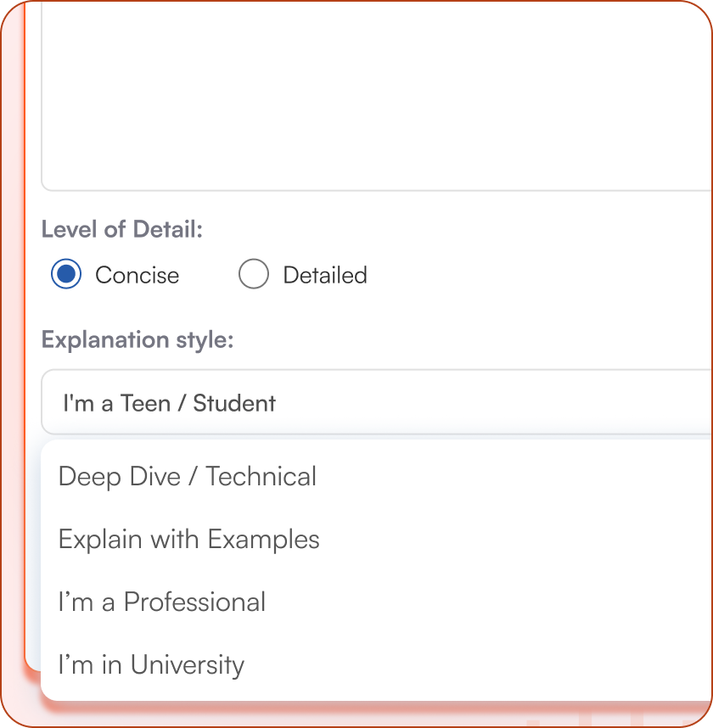This screenshot has height=728, width=713.
Task: Switch explanation style to I'm in University
Action: (151, 665)
